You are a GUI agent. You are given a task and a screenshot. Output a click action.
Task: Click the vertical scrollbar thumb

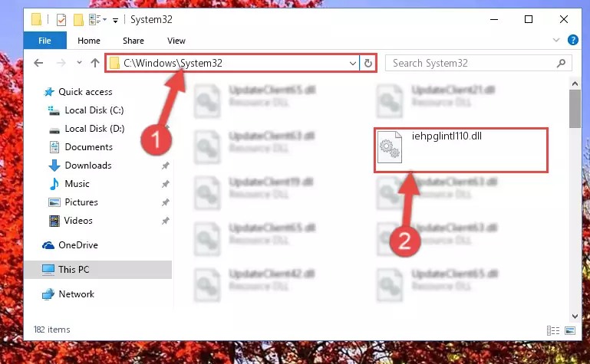coord(575,109)
